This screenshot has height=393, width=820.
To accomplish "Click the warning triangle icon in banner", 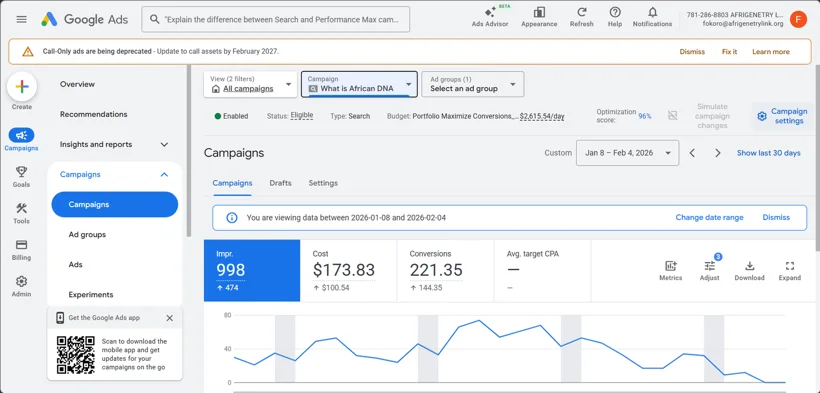I will tap(28, 51).
